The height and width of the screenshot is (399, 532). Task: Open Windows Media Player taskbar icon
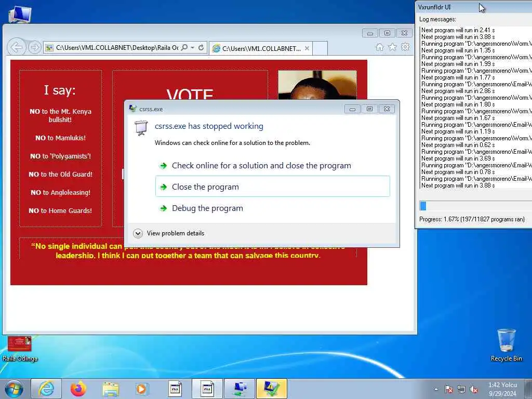click(x=141, y=389)
